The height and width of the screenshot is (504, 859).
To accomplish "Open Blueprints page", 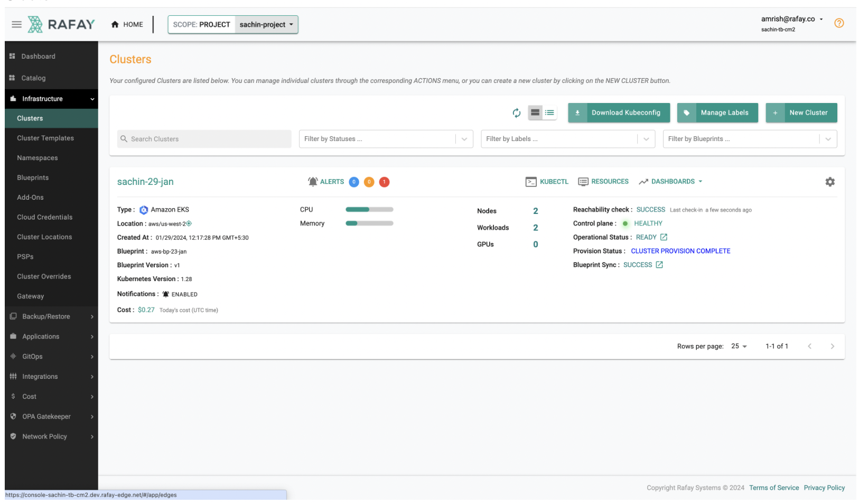I will point(51,178).
